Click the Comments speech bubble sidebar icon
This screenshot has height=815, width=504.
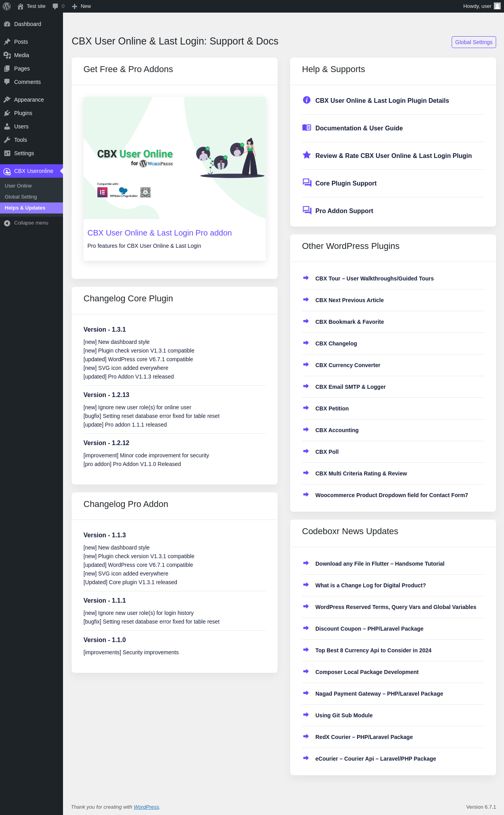click(7, 82)
